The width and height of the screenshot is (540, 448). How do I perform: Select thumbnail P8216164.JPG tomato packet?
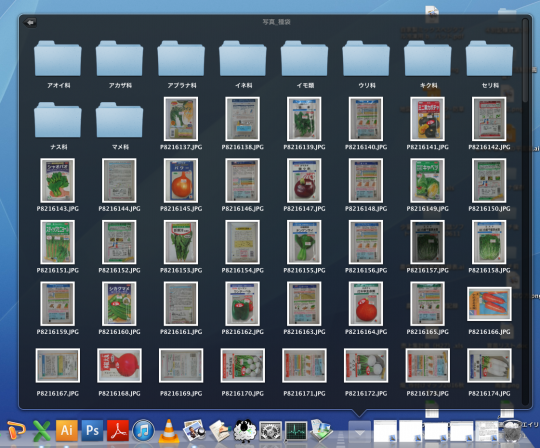tap(366, 304)
